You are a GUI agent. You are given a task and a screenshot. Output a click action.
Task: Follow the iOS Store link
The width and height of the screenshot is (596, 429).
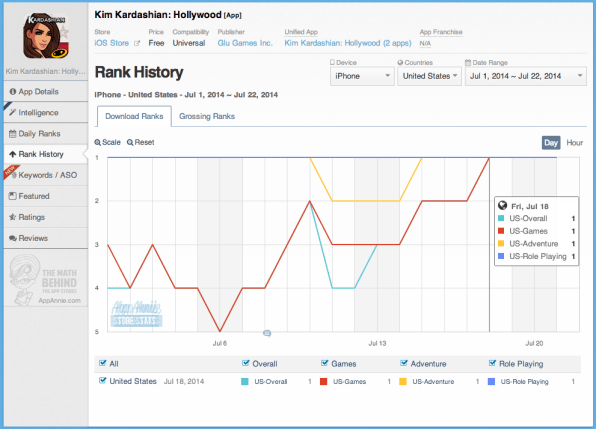point(112,43)
